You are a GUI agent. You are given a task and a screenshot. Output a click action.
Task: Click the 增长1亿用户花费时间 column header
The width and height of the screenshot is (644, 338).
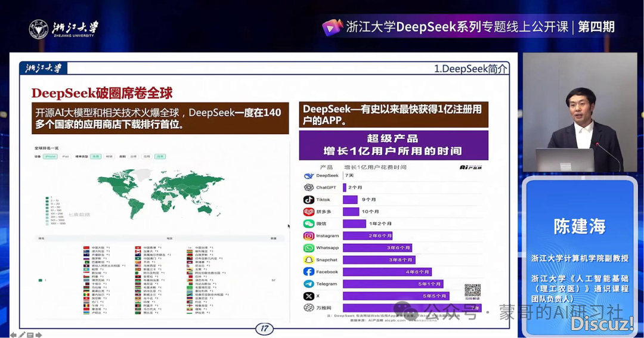click(376, 167)
